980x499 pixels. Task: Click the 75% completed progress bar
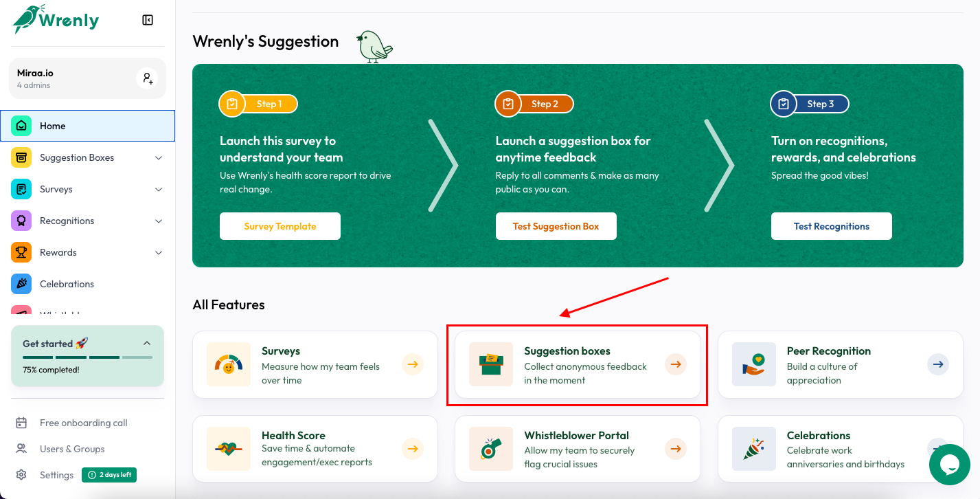tap(87, 357)
